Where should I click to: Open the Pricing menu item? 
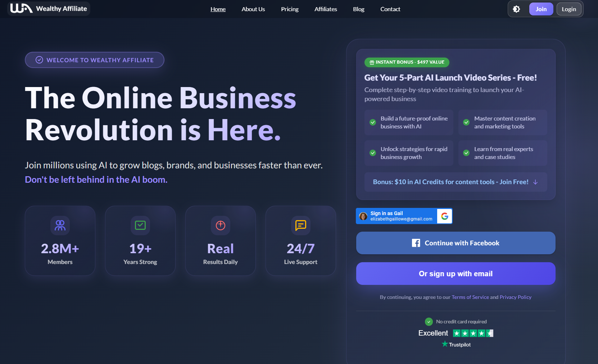290,9
